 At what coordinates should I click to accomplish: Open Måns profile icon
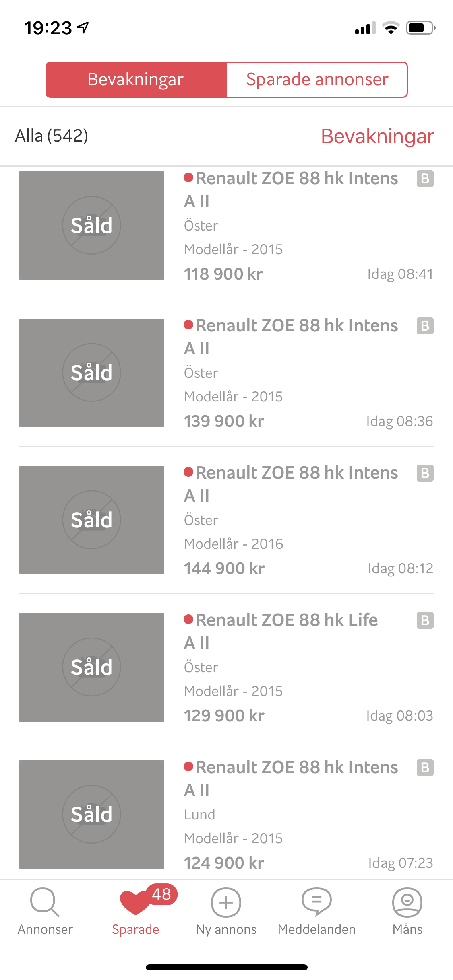click(407, 902)
